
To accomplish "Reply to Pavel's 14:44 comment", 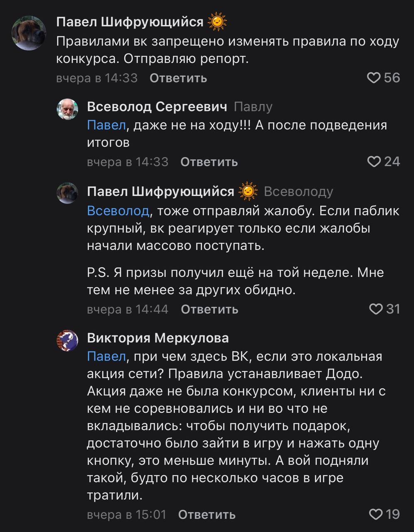I will 210,309.
